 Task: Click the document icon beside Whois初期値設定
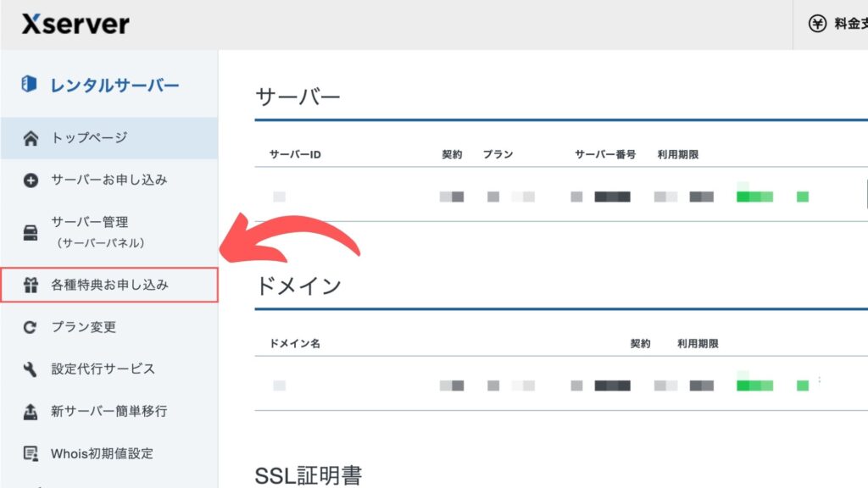click(x=31, y=454)
